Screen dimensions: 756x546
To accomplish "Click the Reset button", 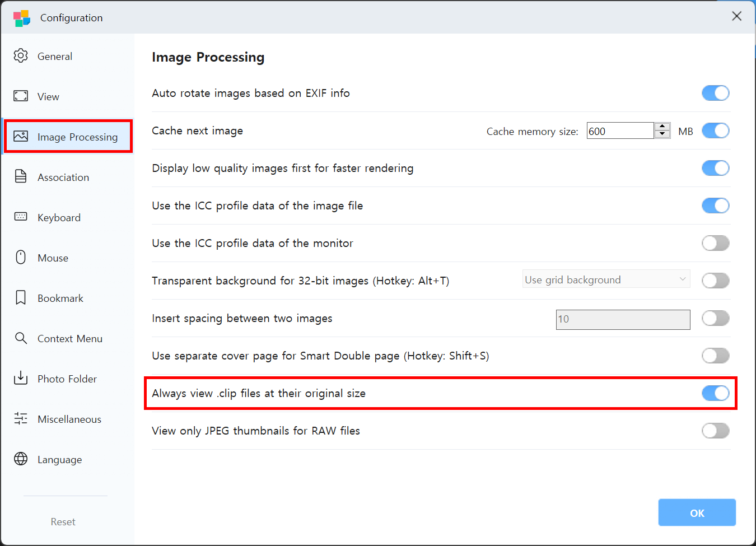I will [x=63, y=521].
